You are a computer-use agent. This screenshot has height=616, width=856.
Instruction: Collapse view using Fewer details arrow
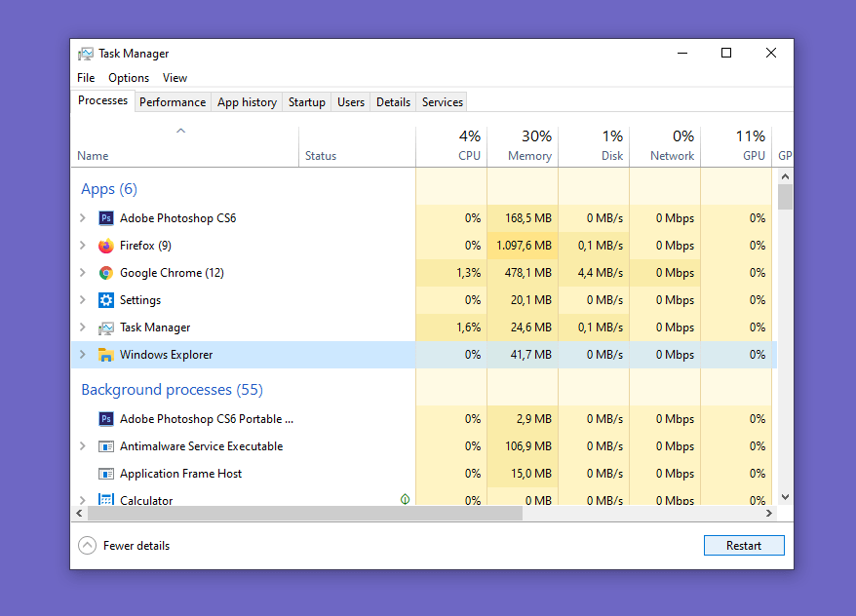tap(88, 545)
